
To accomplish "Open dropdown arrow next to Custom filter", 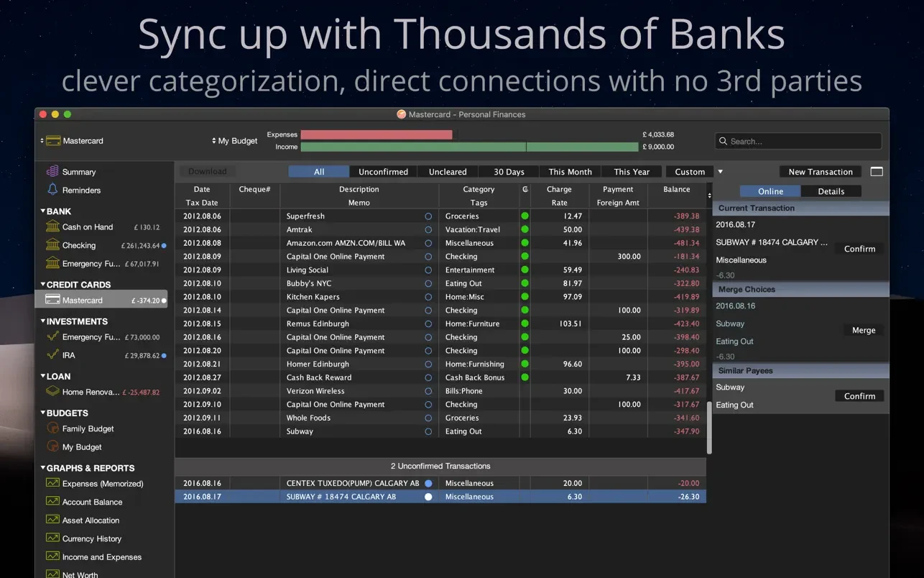I will click(720, 172).
